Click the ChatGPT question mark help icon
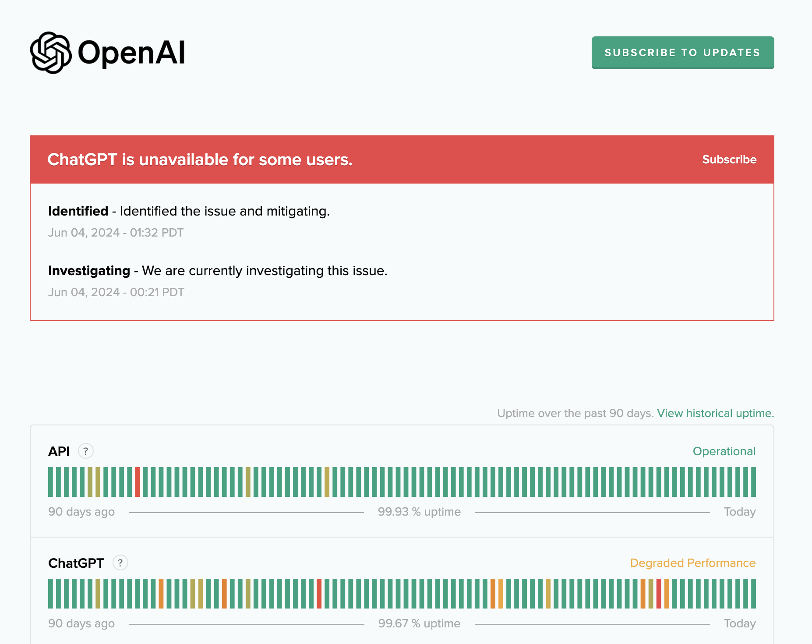The height and width of the screenshot is (644, 812). (x=120, y=563)
